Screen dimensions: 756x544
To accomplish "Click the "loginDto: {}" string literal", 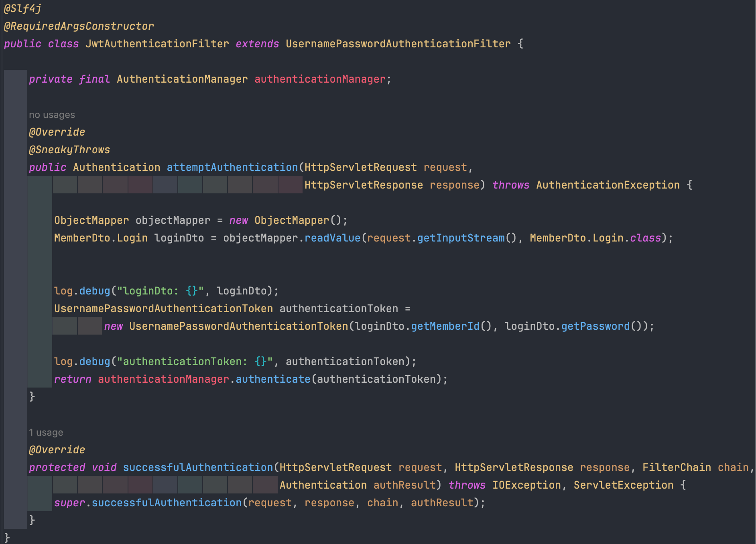I will click(161, 291).
